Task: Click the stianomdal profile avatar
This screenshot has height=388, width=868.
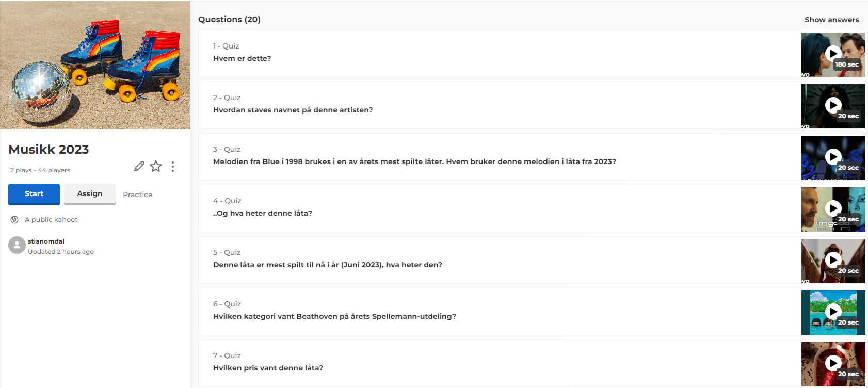Action: [17, 246]
